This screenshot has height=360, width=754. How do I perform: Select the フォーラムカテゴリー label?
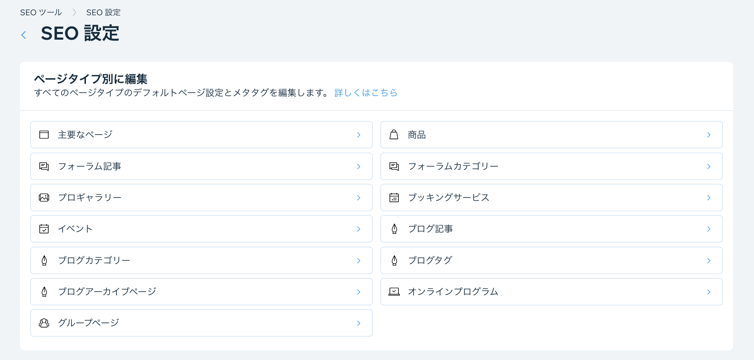pos(453,166)
